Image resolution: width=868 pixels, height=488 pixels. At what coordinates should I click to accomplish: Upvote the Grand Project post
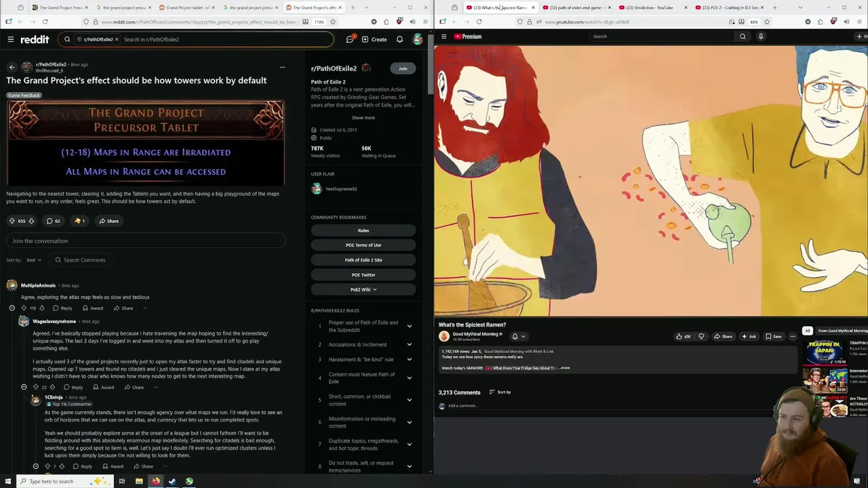click(12, 221)
